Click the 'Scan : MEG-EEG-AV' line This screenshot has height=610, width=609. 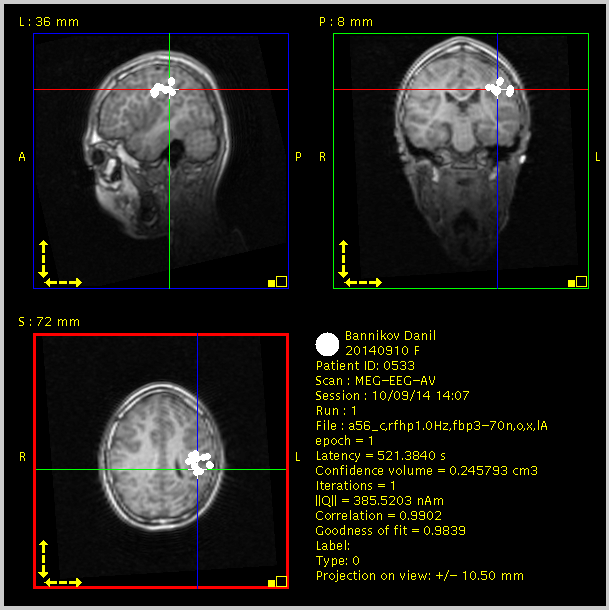375,381
